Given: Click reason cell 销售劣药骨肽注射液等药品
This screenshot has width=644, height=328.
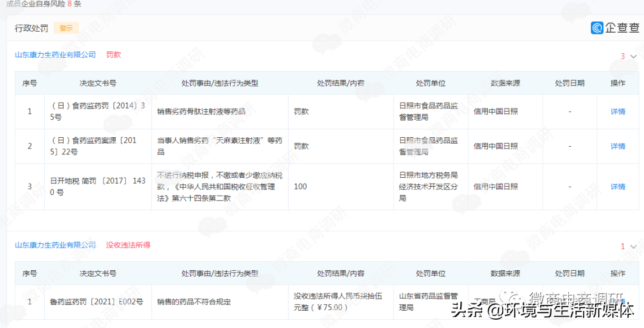Looking at the screenshot, I should pyautogui.click(x=202, y=112).
